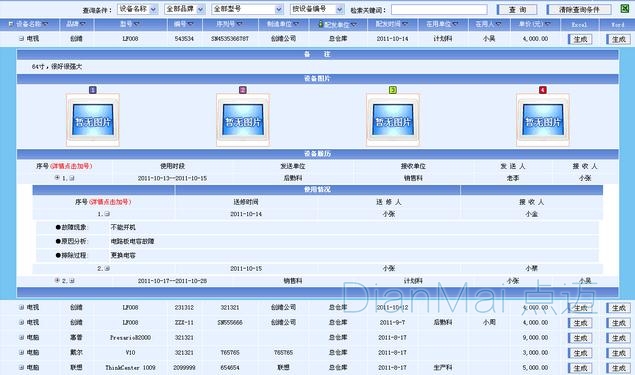Expand the 电视 row numbered 231312
Image resolution: width=635 pixels, height=375 pixels.
coord(21,307)
